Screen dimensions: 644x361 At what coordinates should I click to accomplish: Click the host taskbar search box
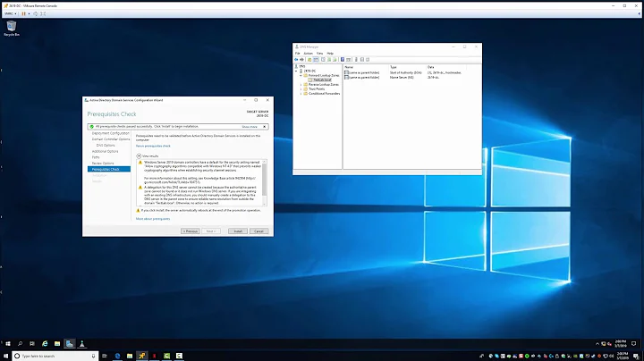tap(55, 356)
